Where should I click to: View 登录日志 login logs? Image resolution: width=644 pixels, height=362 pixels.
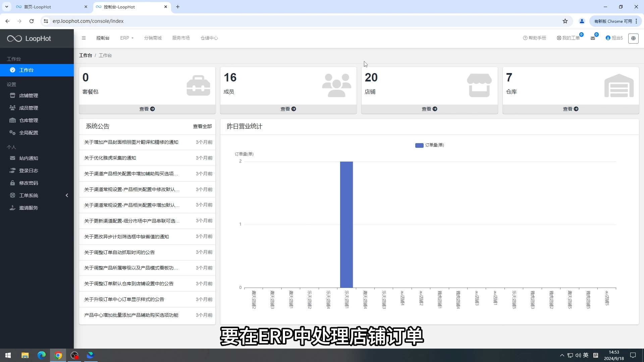[28, 170]
